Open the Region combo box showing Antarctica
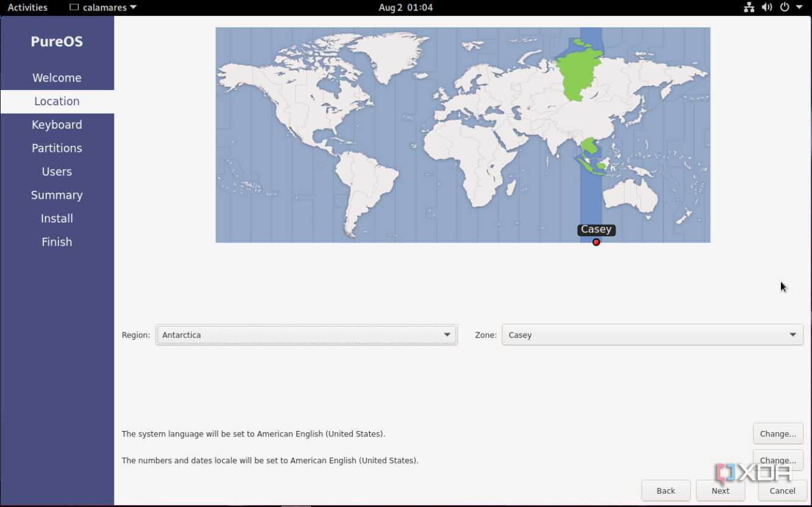The image size is (812, 507). (307, 335)
